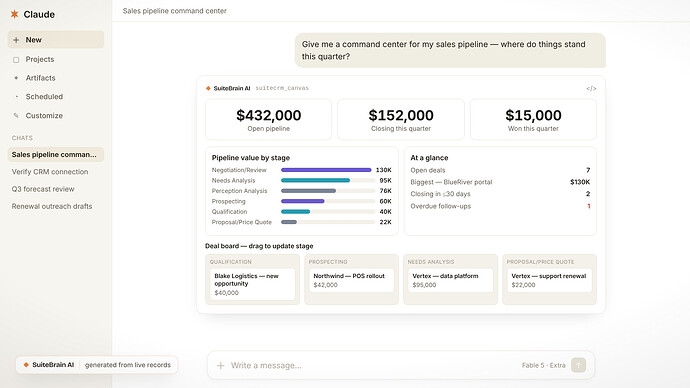The width and height of the screenshot is (690, 388).
Task: Click the QUALIFICATION column header
Action: point(231,262)
